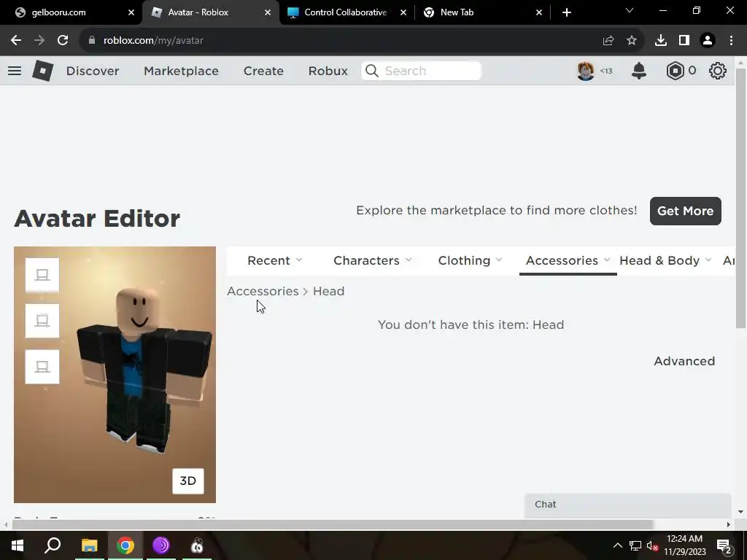Open Windows notification center icon
The width and height of the screenshot is (747, 560).
(x=724, y=545)
